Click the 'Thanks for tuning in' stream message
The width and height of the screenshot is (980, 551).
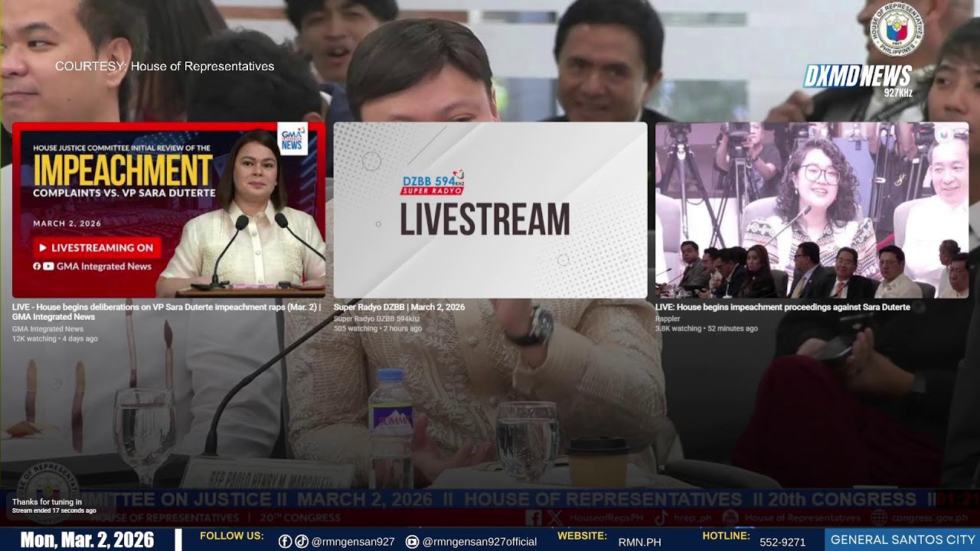point(47,502)
